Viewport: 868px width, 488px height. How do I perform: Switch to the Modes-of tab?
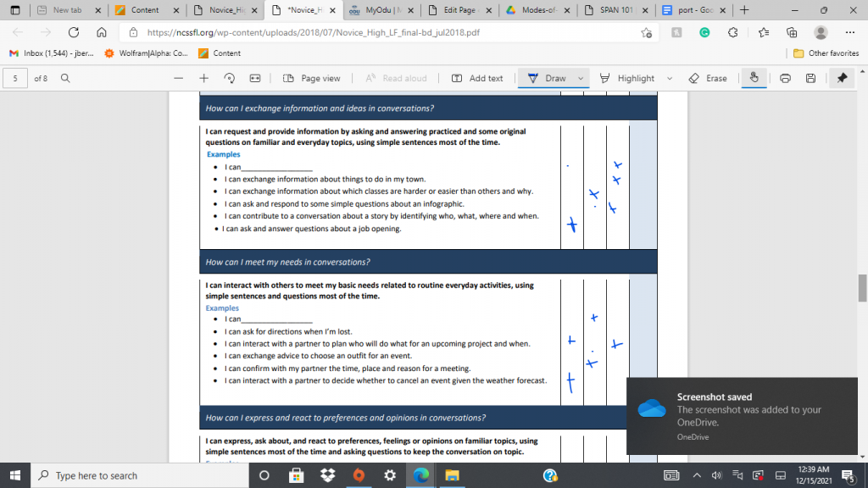point(531,10)
